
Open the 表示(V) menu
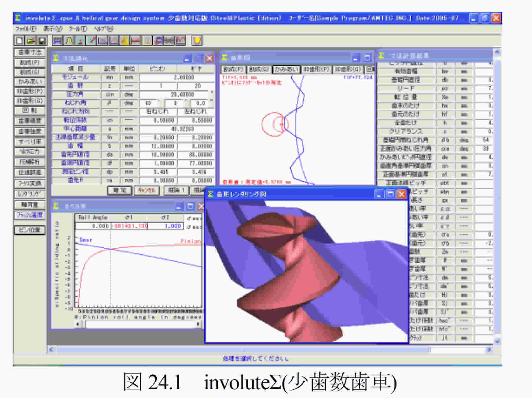click(53, 29)
